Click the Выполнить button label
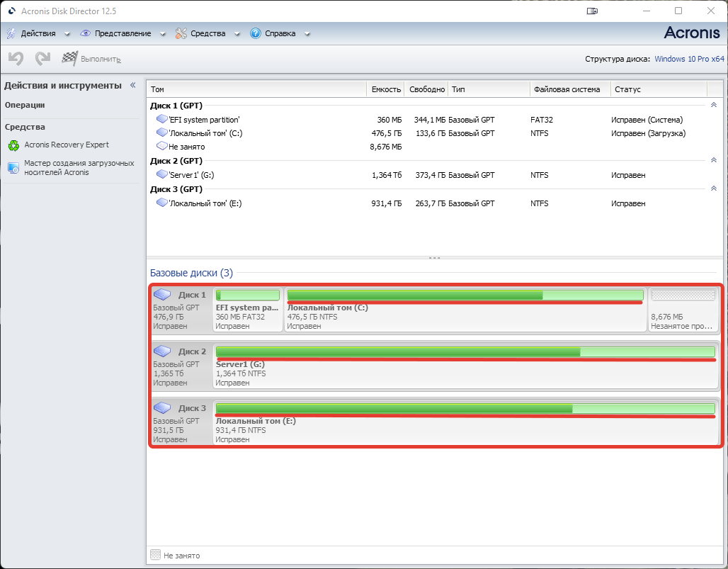 (101, 59)
